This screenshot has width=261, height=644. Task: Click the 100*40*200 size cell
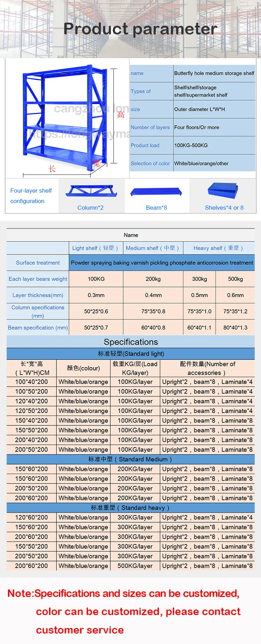coord(31,382)
